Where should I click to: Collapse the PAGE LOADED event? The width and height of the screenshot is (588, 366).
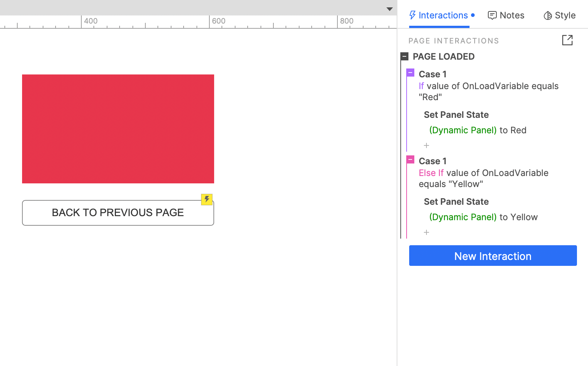point(404,56)
